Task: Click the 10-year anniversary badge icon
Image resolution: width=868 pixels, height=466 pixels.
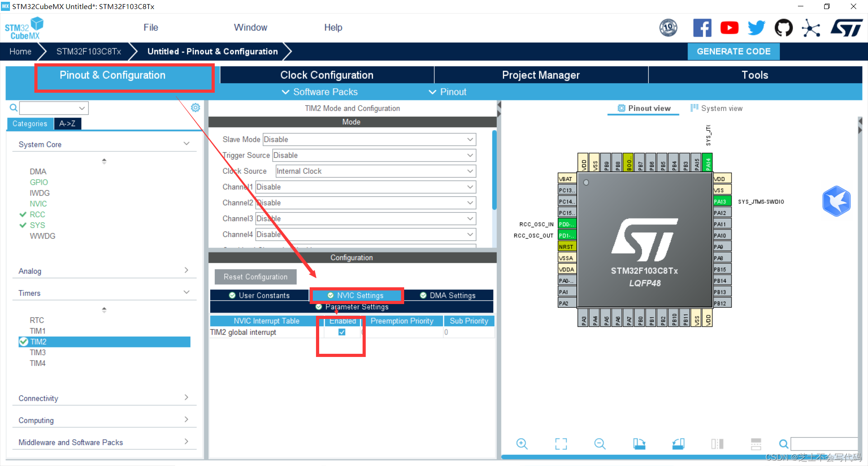Action: (668, 28)
